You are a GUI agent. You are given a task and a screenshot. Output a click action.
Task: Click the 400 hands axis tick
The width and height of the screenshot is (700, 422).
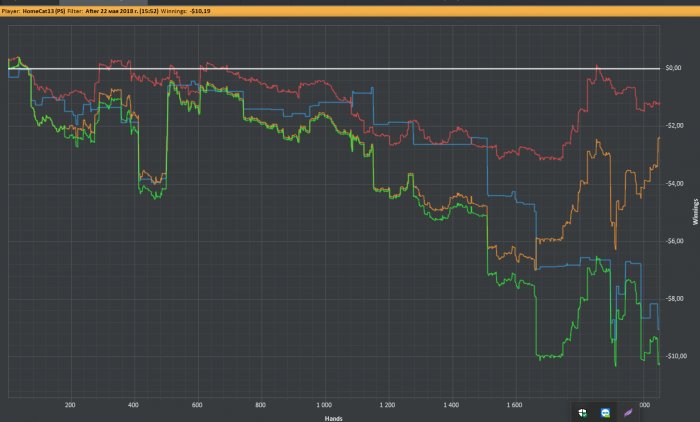tap(133, 405)
